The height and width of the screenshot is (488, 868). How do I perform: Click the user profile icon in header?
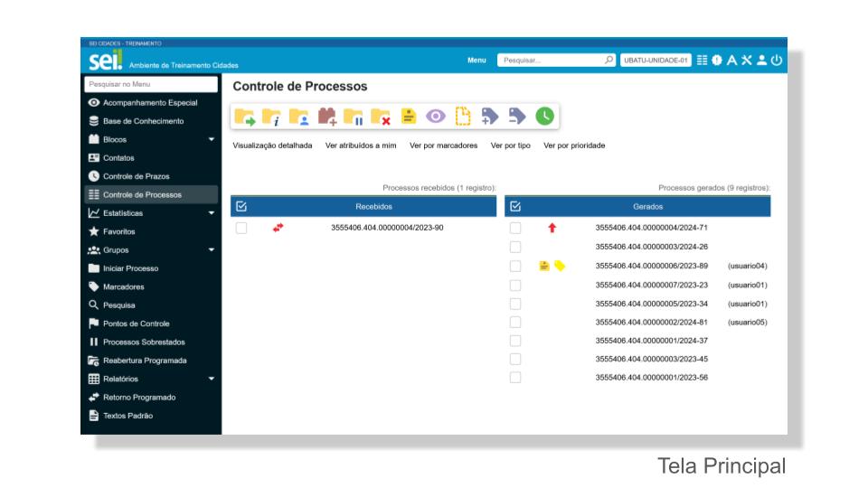(761, 61)
